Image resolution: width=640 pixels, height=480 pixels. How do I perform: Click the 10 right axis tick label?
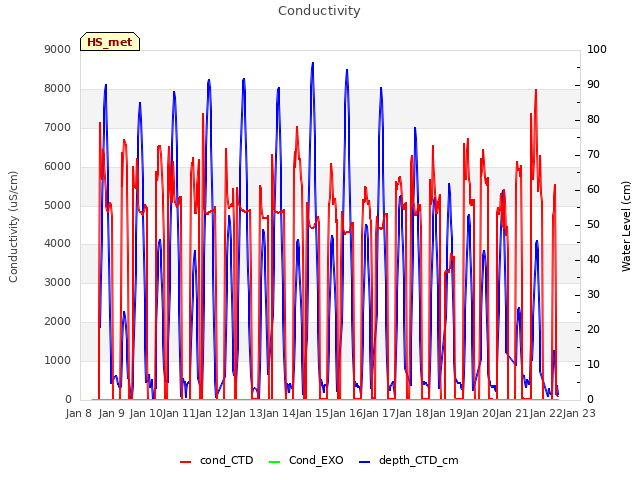click(593, 364)
